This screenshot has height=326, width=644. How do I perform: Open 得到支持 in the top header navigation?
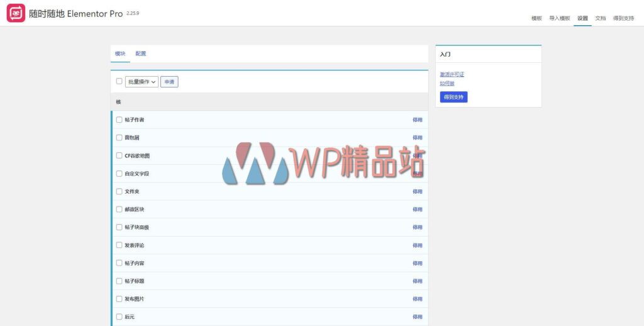[623, 18]
